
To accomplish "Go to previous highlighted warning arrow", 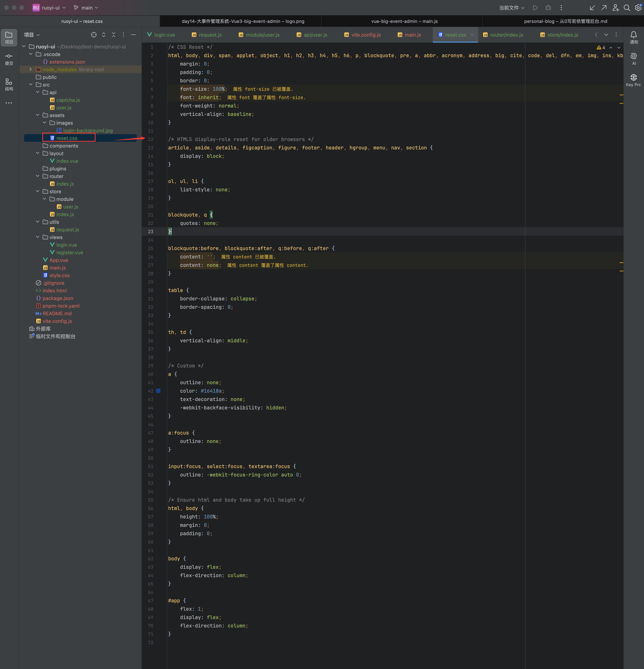I will coord(611,47).
